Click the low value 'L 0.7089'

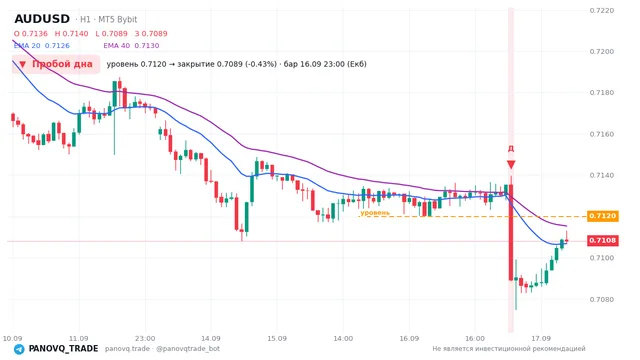coord(111,34)
